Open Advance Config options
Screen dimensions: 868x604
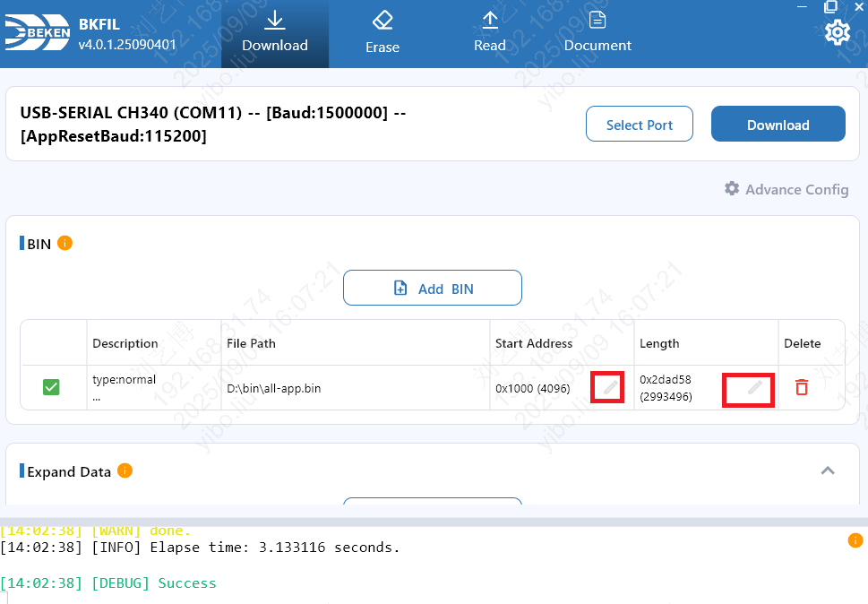[786, 189]
